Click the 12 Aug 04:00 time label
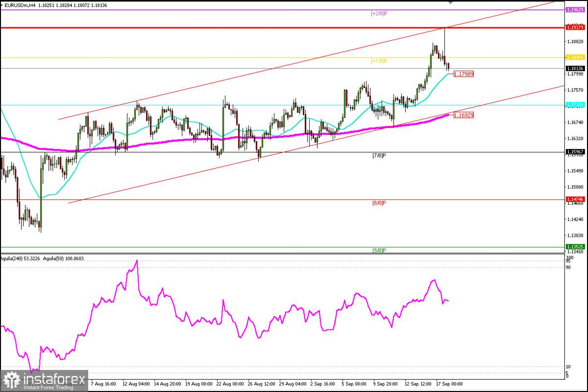This screenshot has height=392, width=588. pos(135,384)
